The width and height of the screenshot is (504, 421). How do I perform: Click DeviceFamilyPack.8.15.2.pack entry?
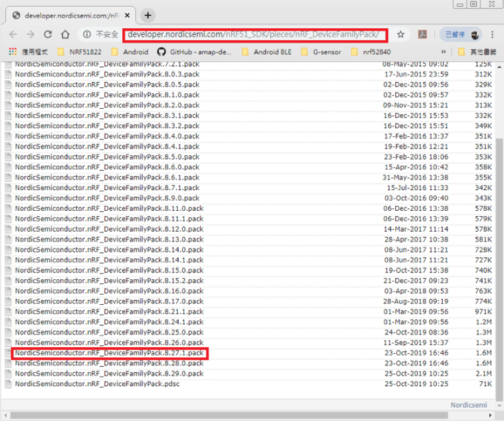pos(110,281)
